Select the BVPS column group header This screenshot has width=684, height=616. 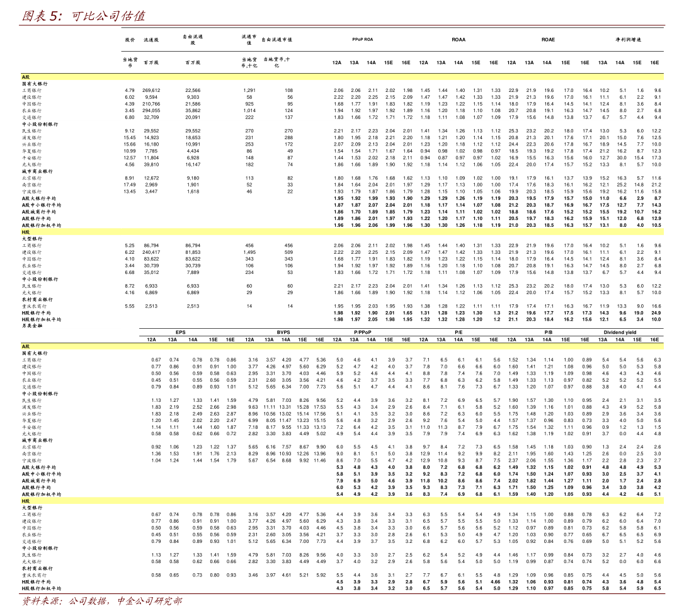pos(283,331)
